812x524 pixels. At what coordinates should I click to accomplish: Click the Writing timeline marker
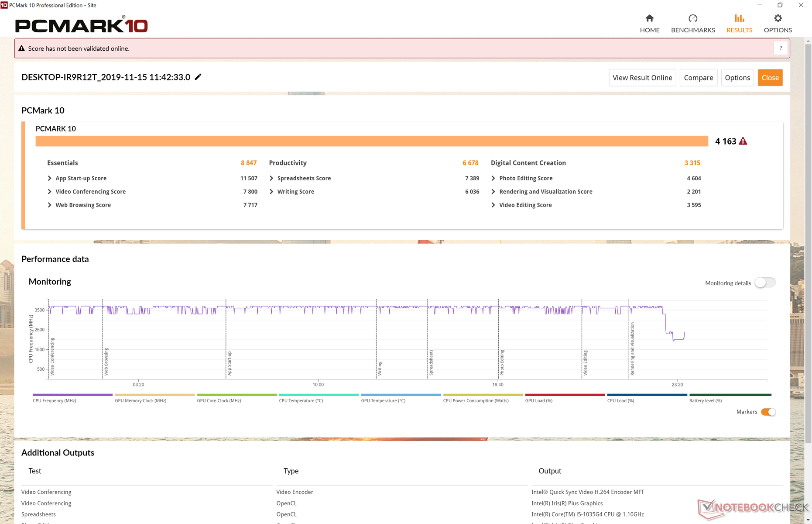coord(380,369)
